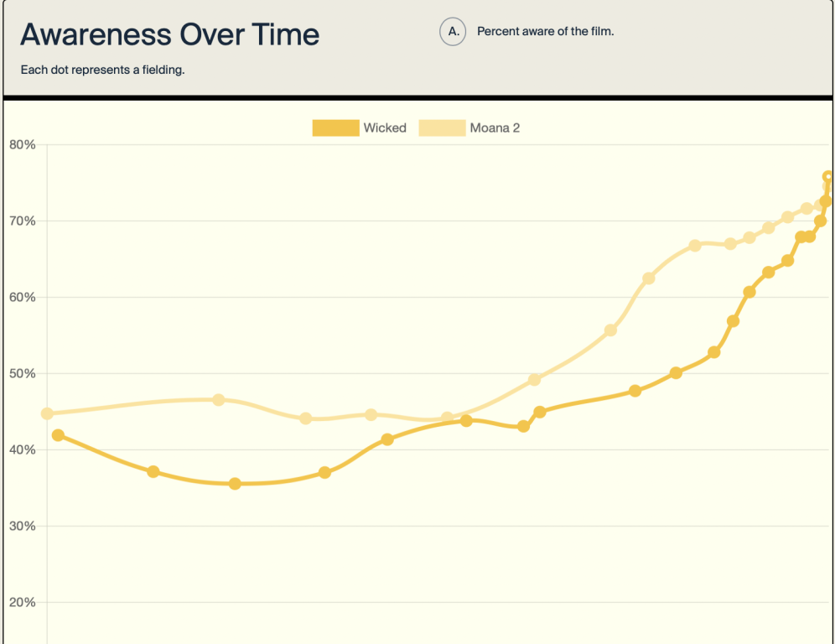The image size is (835, 644).
Task: Toggle the Moana 2 legend color swatch
Action: coord(442,127)
